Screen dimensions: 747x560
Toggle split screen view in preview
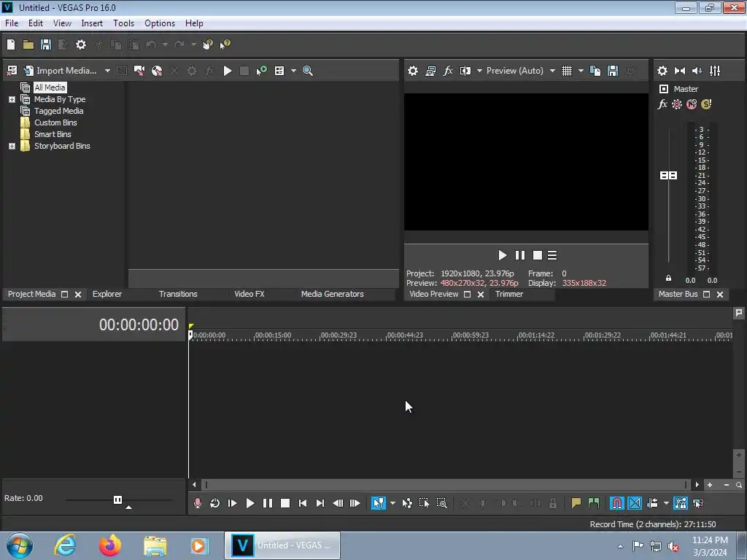tap(465, 71)
